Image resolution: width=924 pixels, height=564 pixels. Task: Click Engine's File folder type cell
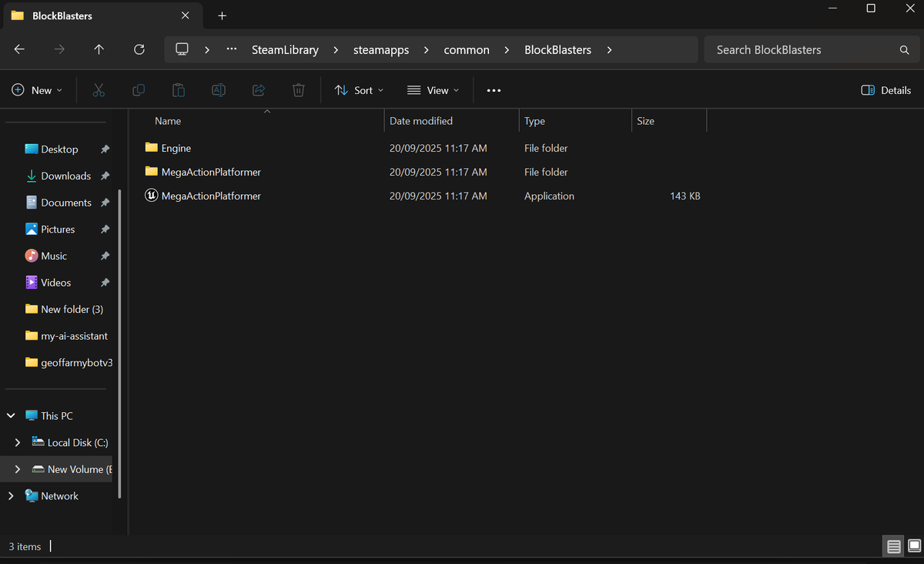click(546, 148)
